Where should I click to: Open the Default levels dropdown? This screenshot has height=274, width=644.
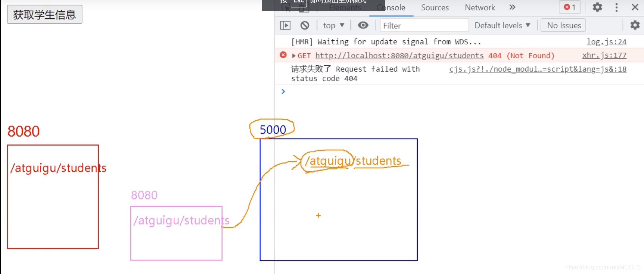(x=502, y=25)
